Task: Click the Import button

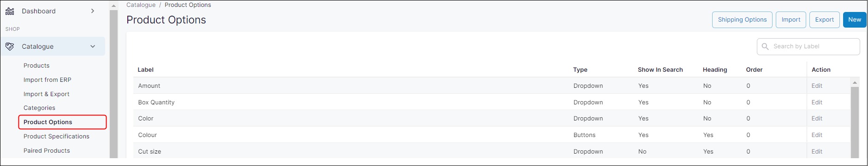Action: (x=791, y=20)
